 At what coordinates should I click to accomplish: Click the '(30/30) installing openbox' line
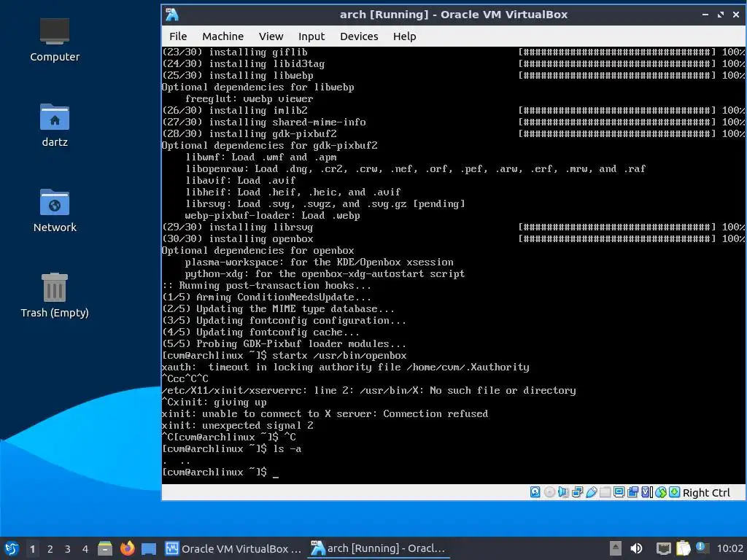coord(238,238)
